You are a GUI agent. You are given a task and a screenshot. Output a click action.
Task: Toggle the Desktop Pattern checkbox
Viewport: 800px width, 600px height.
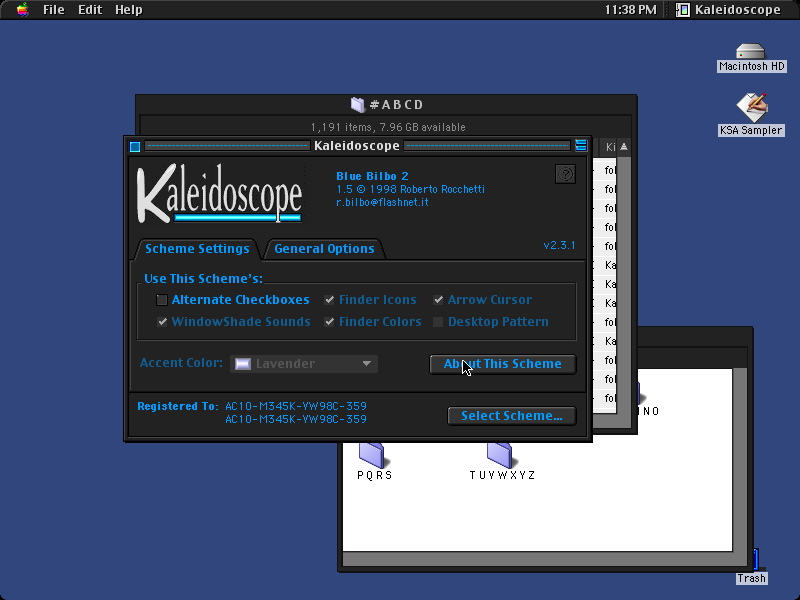pos(438,322)
